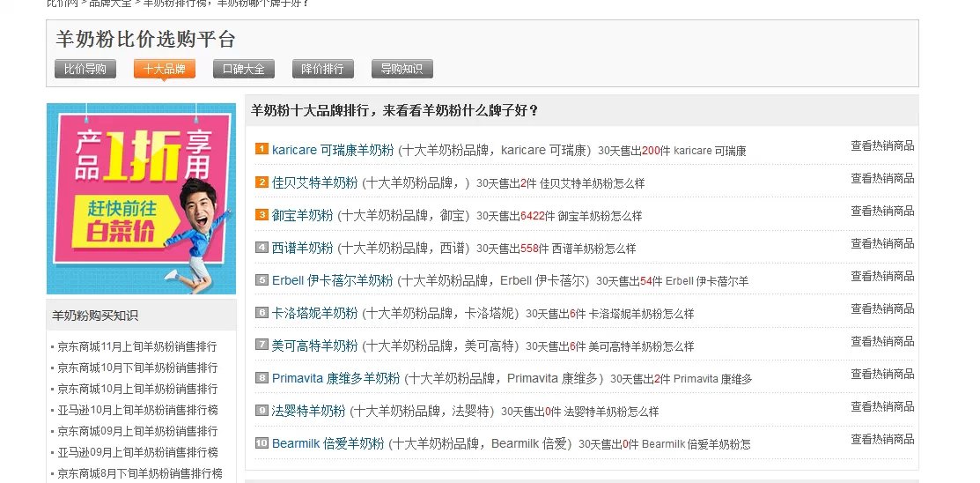The height and width of the screenshot is (483, 980).
Task: Click the 产品1折享用 promotional banner
Action: click(x=141, y=198)
